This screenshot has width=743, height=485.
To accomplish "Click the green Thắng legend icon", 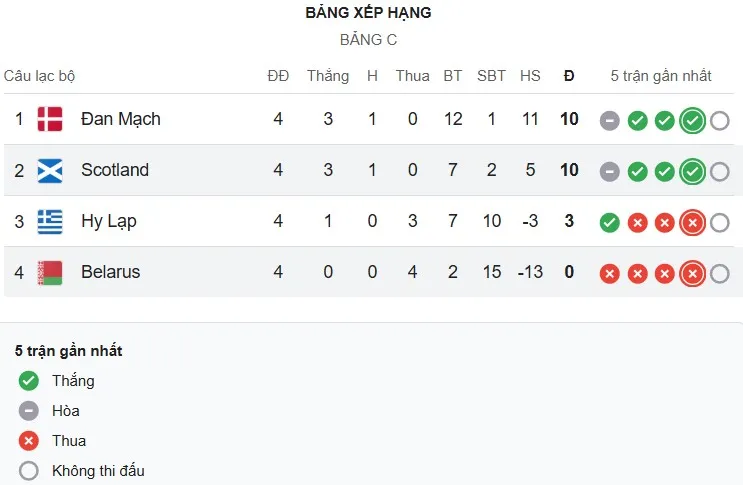I will click(x=29, y=381).
